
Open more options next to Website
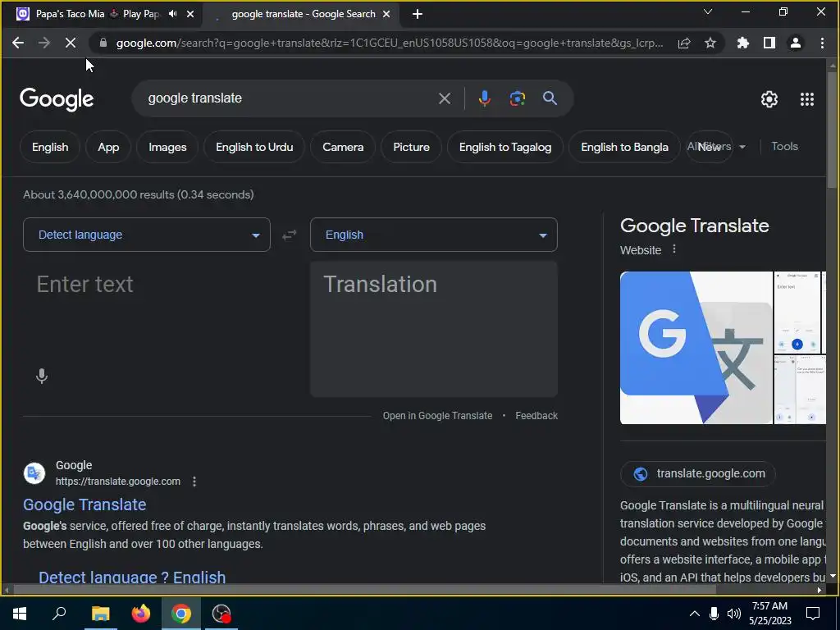pos(674,249)
